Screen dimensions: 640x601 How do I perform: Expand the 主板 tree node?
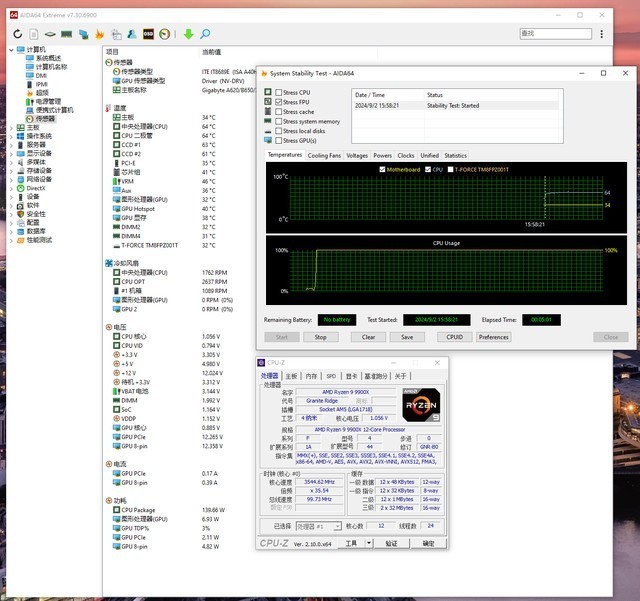click(11, 128)
